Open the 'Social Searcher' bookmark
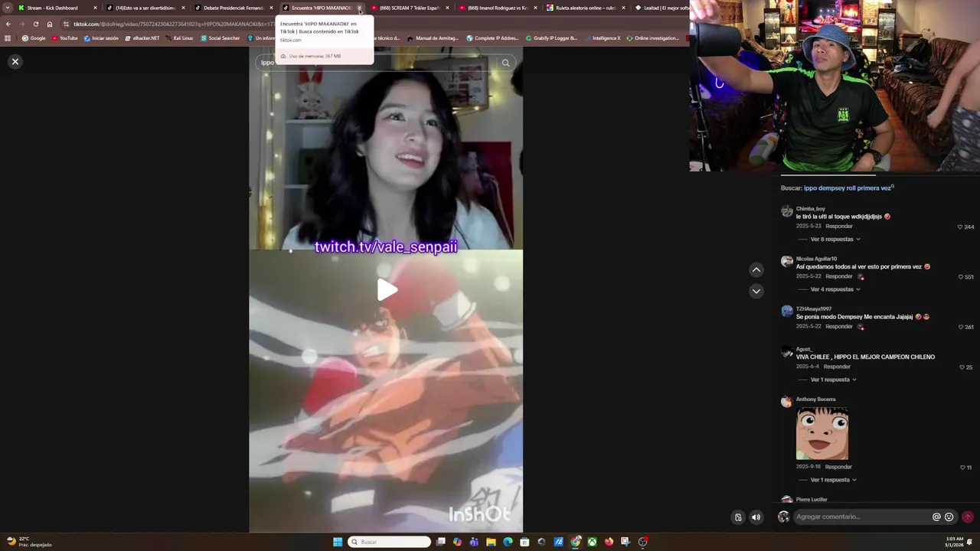 click(220, 38)
